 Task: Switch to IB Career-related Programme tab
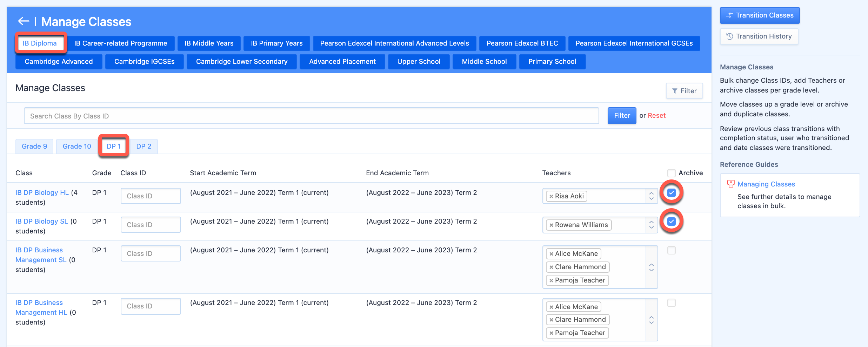click(x=121, y=43)
